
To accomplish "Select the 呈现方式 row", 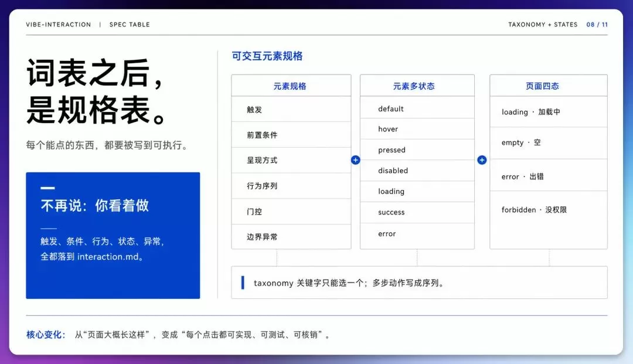I will click(x=291, y=160).
